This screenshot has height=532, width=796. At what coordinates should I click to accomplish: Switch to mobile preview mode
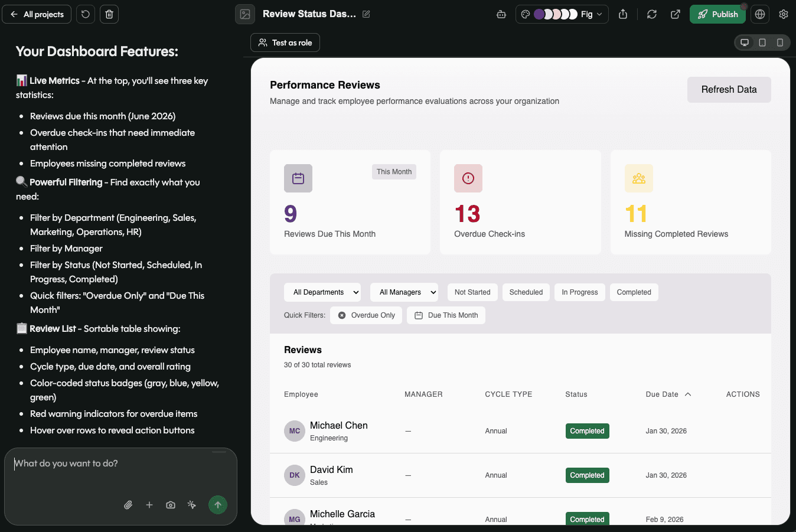(x=780, y=43)
